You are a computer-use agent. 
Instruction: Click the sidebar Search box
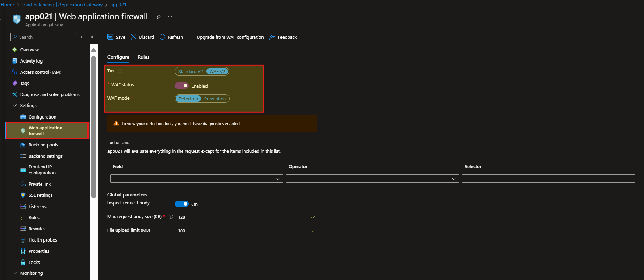click(x=43, y=37)
